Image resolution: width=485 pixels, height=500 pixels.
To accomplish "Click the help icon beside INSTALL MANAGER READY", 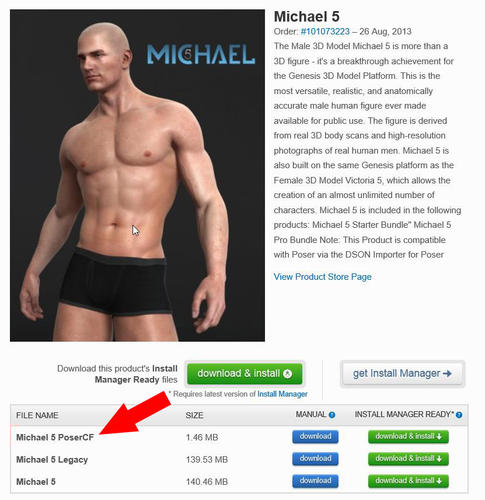I will point(459,415).
